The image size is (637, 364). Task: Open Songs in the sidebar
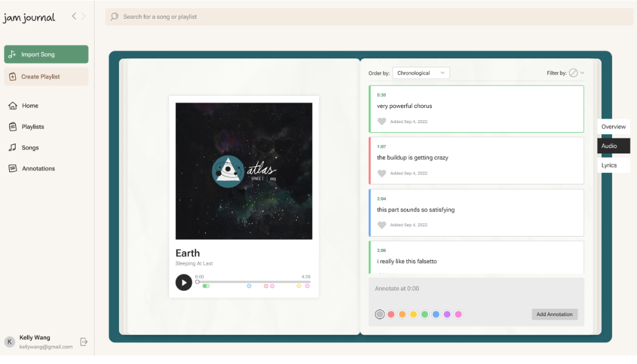pos(30,147)
